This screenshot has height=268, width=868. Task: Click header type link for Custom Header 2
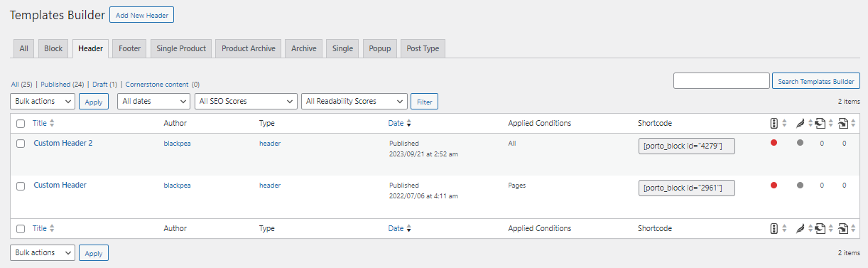(x=270, y=143)
